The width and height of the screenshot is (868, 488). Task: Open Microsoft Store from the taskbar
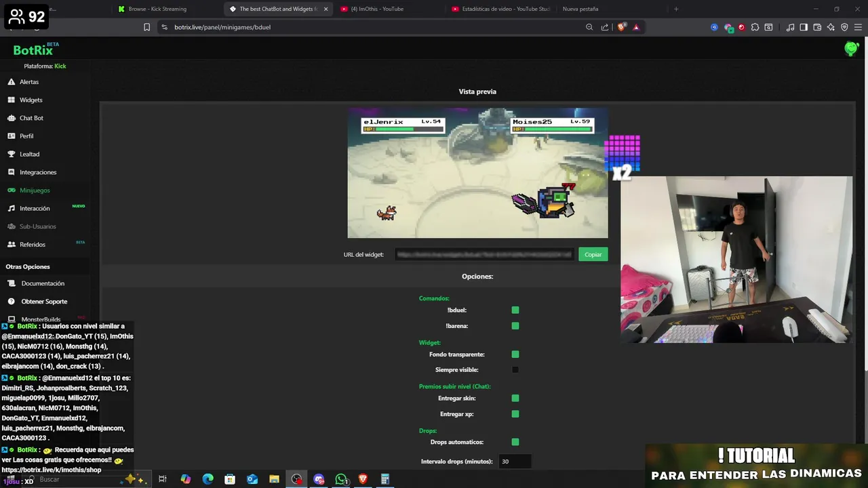[230, 479]
